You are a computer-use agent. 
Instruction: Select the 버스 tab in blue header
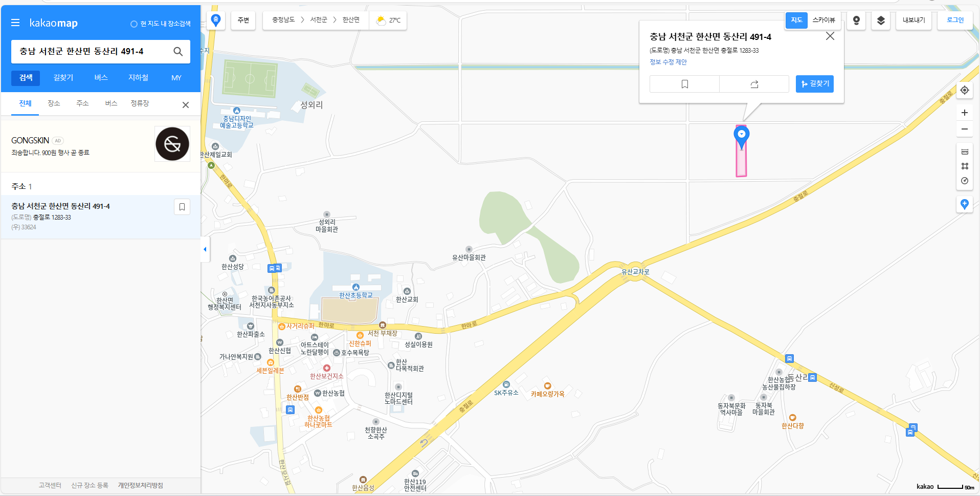pyautogui.click(x=101, y=78)
